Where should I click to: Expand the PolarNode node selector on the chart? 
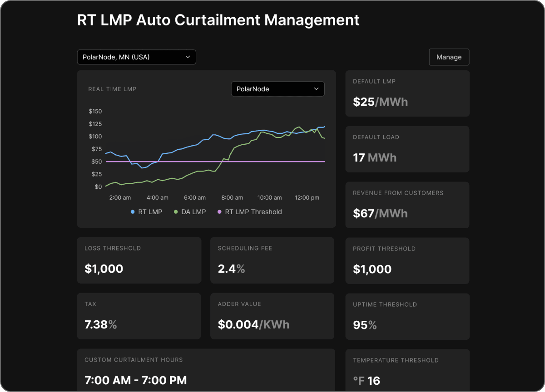[x=277, y=89]
